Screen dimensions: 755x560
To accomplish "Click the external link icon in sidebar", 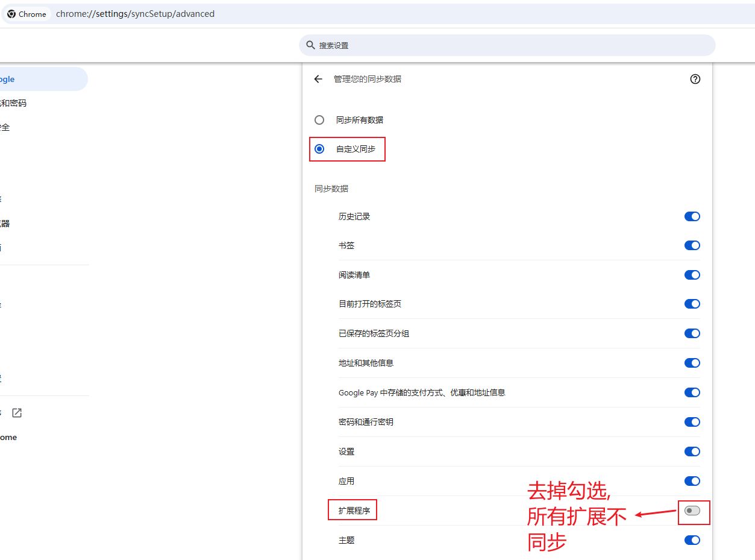I will [17, 413].
